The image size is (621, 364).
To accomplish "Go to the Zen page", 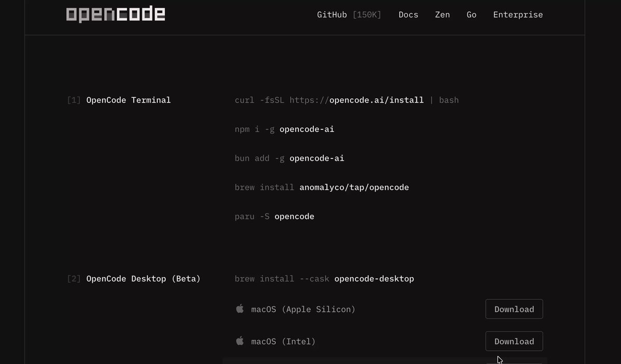I will pos(442,14).
